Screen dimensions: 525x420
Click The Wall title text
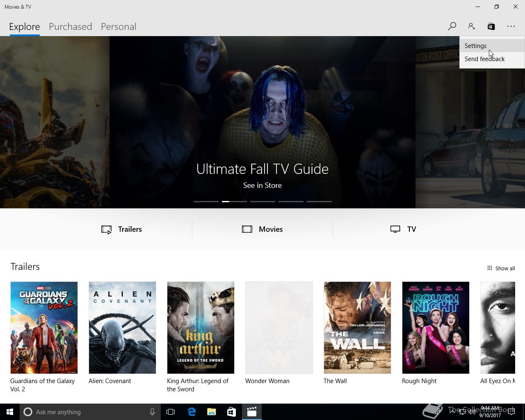pos(335,381)
